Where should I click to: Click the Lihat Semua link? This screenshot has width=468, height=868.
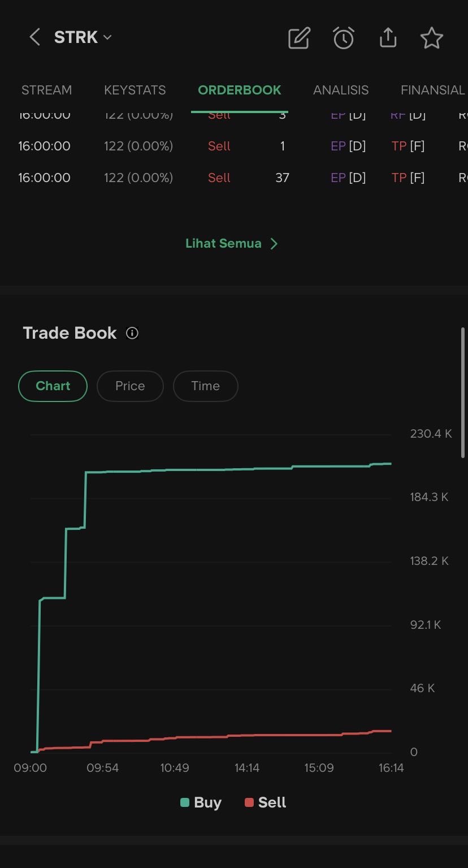pos(224,244)
